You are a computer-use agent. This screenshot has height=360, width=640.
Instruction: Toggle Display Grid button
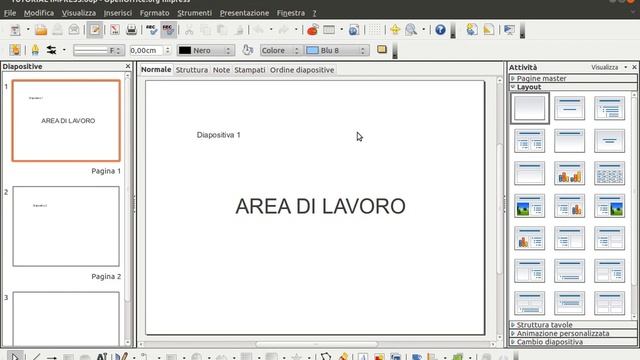[x=375, y=30]
